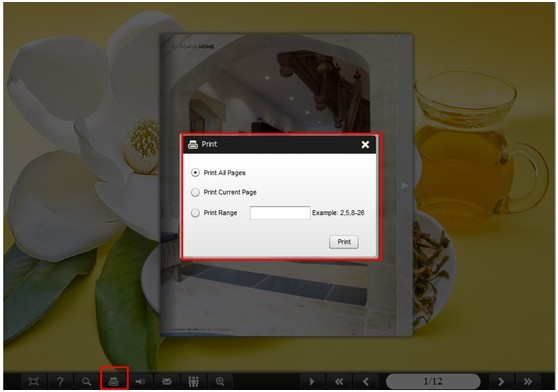
Task: Flip the page with the book's right-edge arrow
Action: coord(405,185)
